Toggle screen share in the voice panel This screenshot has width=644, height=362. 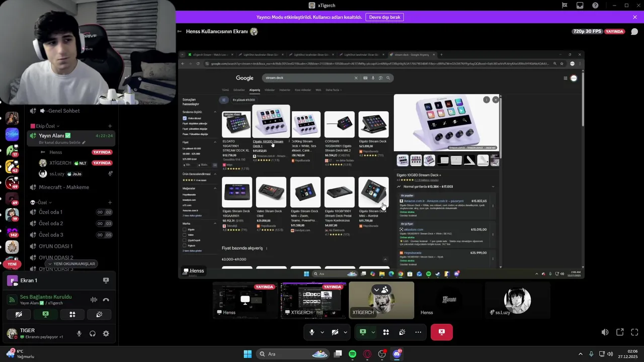click(45, 314)
